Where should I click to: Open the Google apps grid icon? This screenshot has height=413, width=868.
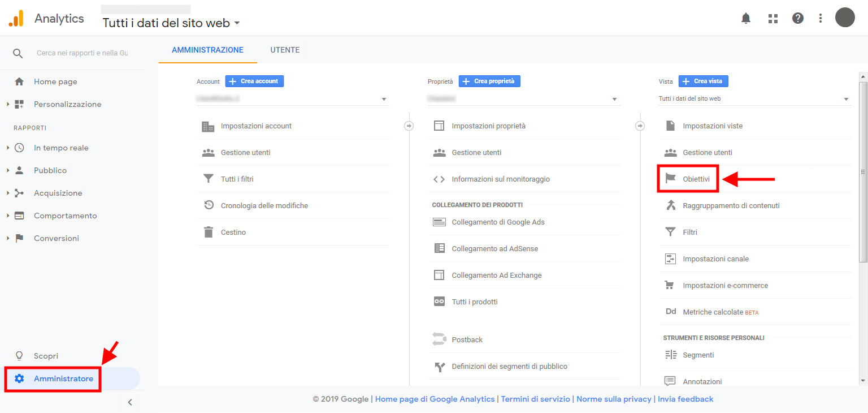(773, 18)
